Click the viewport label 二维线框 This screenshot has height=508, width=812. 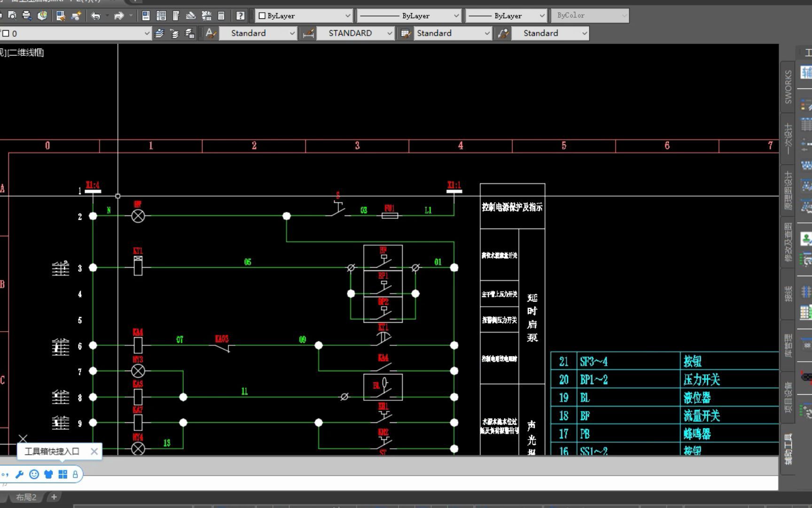point(26,53)
